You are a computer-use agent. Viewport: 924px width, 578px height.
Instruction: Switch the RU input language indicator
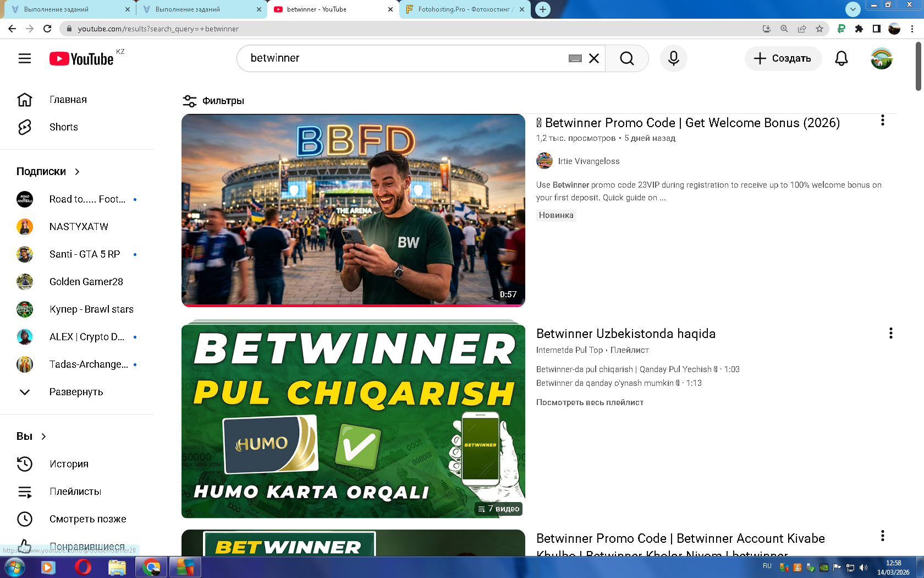coord(767,566)
